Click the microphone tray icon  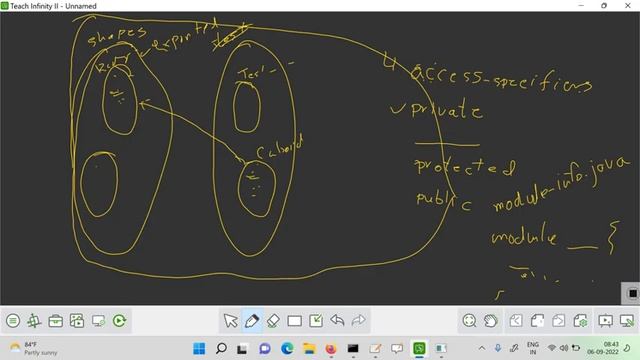(x=498, y=348)
